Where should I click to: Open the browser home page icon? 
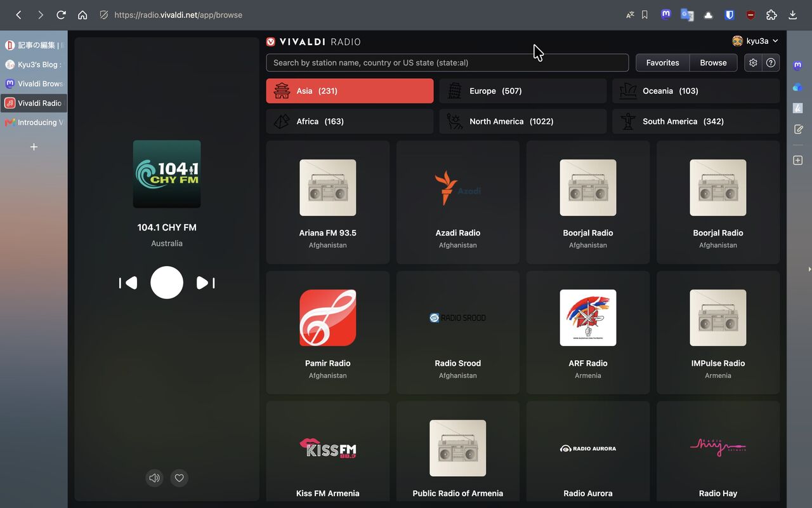tap(82, 15)
